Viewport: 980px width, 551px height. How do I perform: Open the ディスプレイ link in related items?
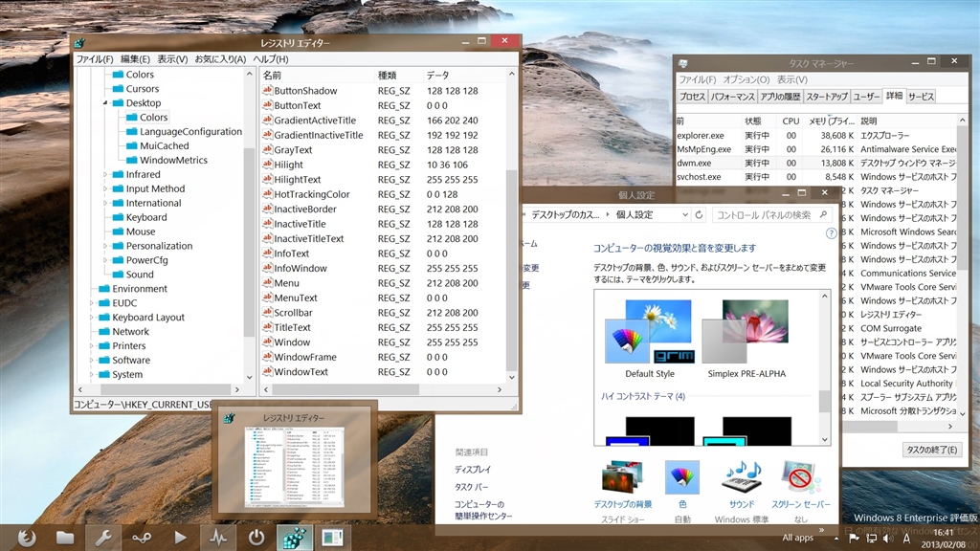coord(473,470)
